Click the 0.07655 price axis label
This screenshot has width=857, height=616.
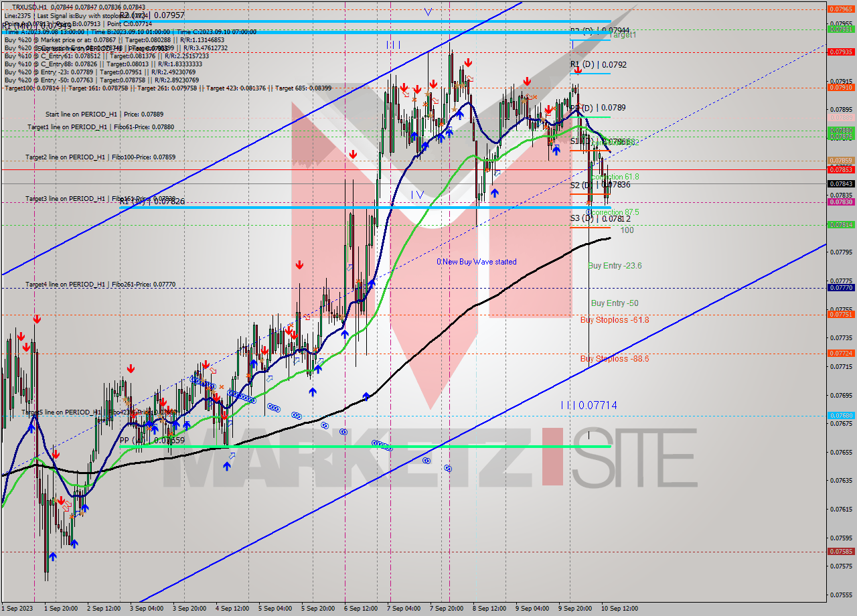840,452
